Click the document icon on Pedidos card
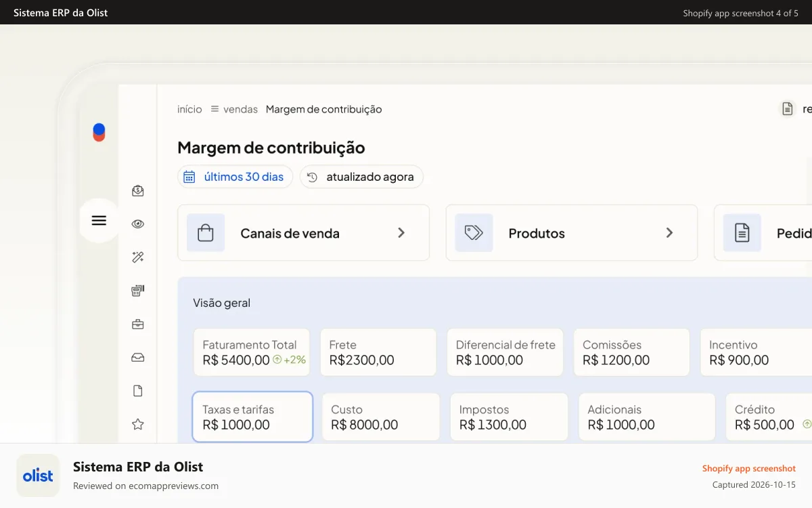Viewport: 812px width, 508px height. click(742, 233)
